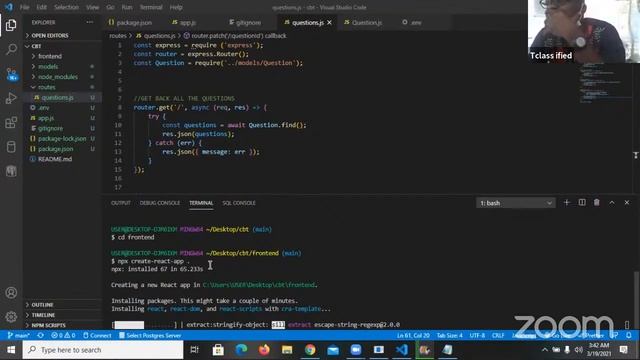Click the UTF-8 encoding indicator

click(x=477, y=336)
